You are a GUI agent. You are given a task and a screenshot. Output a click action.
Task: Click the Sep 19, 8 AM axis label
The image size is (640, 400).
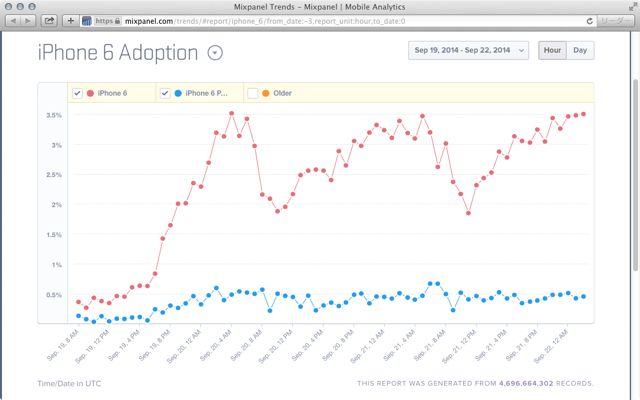point(62,346)
